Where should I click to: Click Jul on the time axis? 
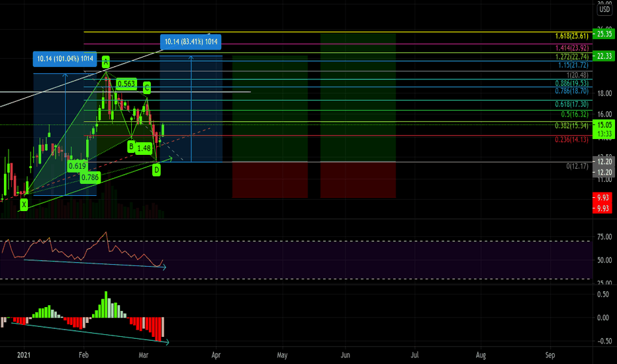point(414,355)
